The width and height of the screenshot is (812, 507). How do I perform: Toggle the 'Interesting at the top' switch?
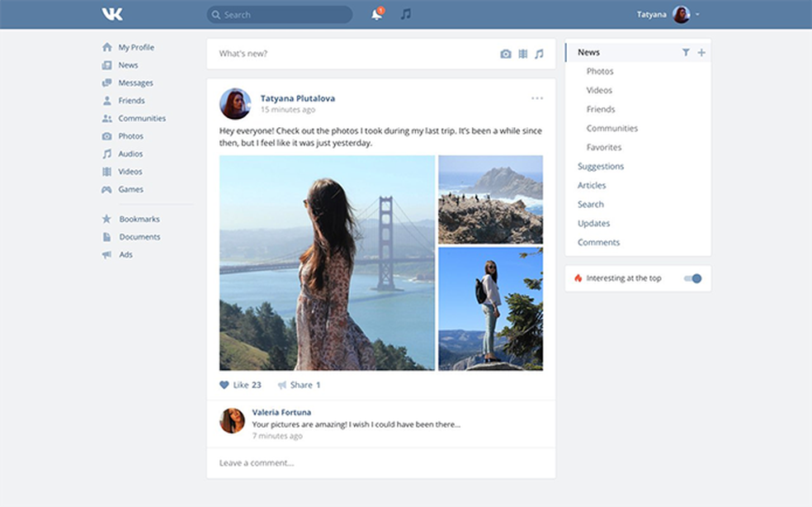tap(692, 278)
